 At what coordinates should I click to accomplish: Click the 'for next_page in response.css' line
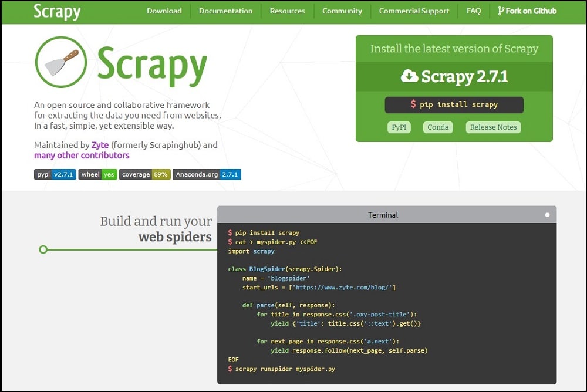point(328,342)
